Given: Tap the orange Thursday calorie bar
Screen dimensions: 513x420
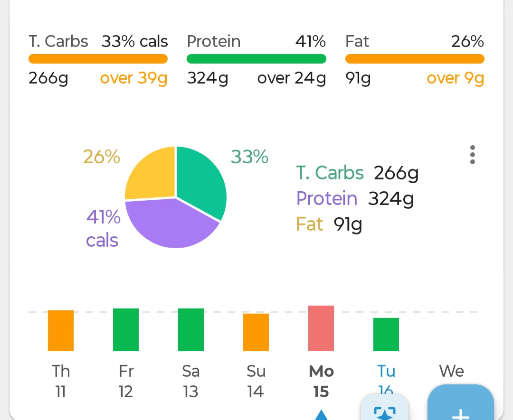Looking at the screenshot, I should [x=60, y=330].
